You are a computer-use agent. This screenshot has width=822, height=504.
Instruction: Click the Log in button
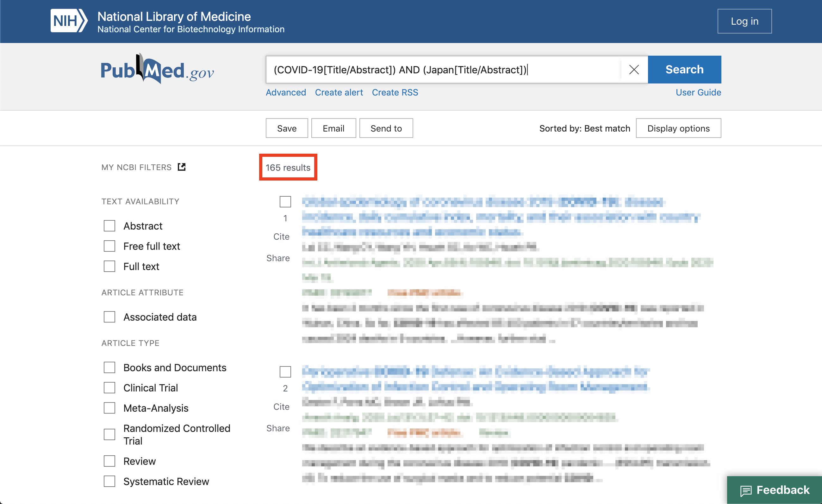pyautogui.click(x=744, y=21)
